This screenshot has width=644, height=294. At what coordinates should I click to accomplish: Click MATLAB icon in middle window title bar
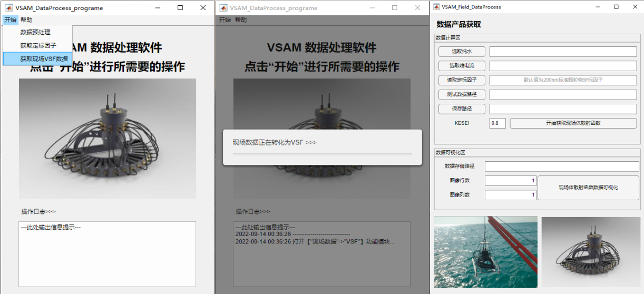[x=223, y=8]
